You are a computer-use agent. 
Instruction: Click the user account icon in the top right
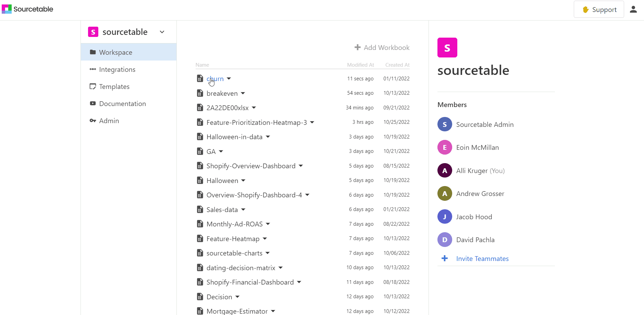click(x=633, y=9)
